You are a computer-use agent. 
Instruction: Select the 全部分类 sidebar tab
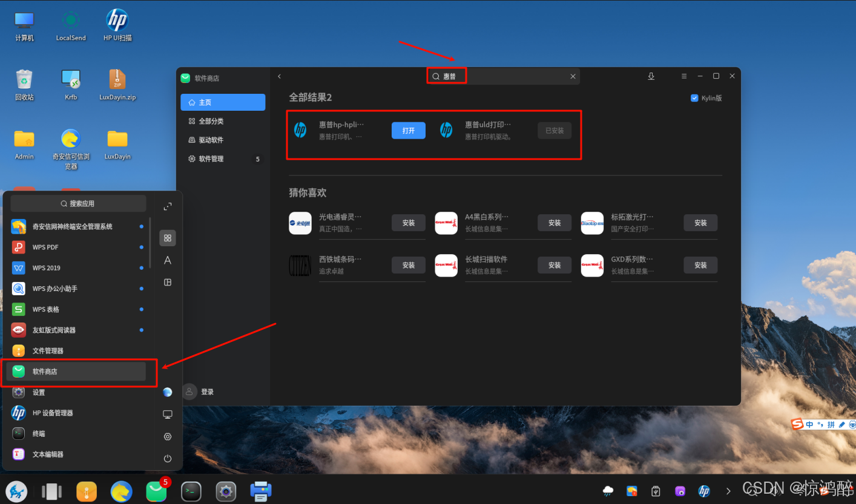[x=223, y=121]
